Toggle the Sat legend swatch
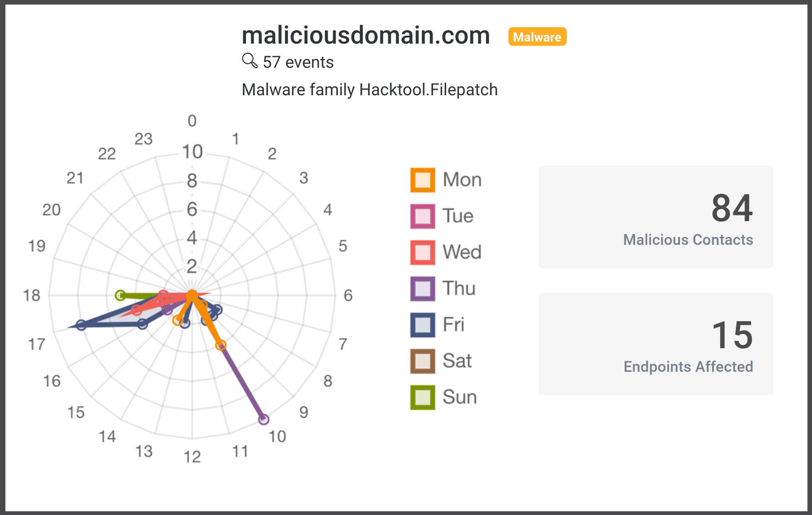 (423, 361)
